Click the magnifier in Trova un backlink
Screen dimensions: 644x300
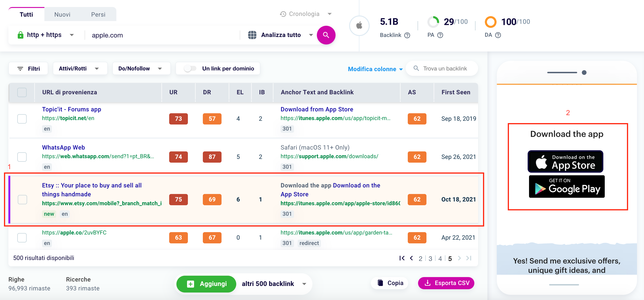tap(416, 68)
